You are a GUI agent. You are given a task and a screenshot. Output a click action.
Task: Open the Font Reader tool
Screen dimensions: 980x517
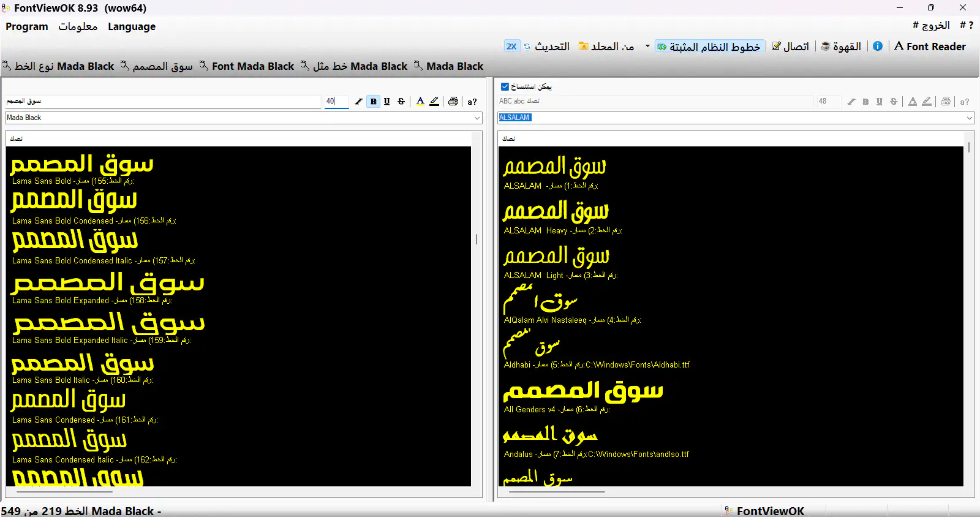[x=930, y=47]
